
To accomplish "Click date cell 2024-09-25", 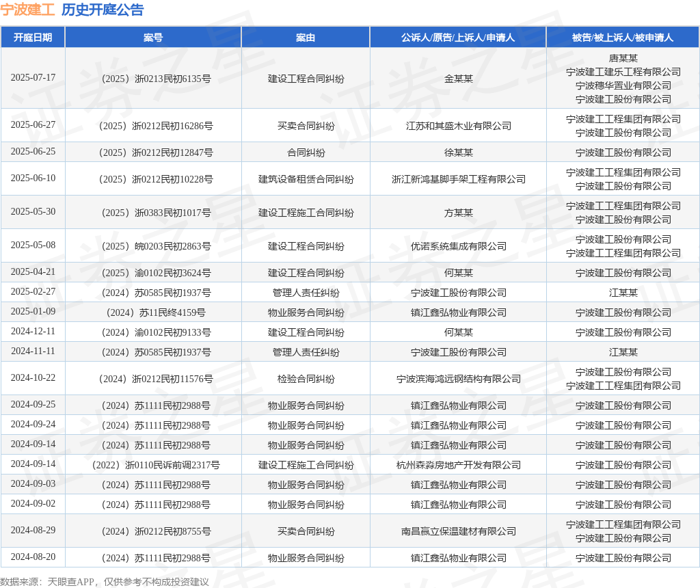I will [x=33, y=405].
